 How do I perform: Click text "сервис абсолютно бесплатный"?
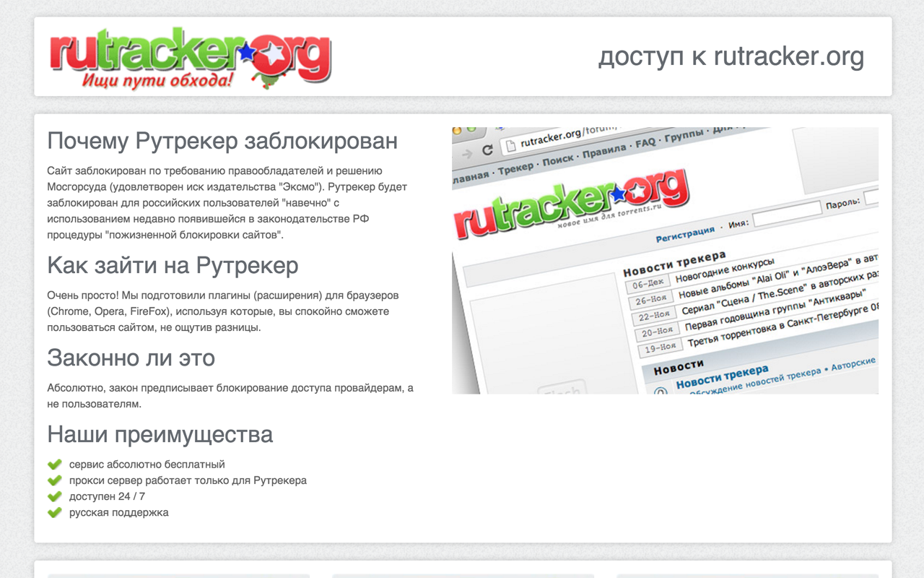[147, 465]
